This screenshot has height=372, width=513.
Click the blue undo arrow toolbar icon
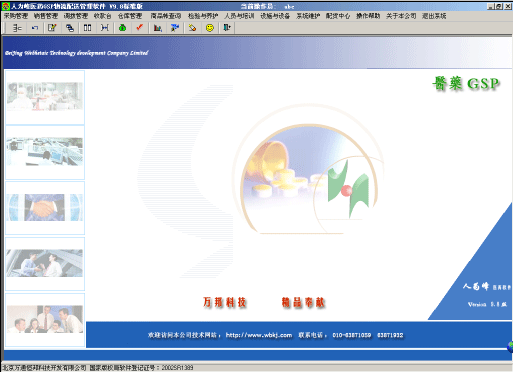click(35, 28)
